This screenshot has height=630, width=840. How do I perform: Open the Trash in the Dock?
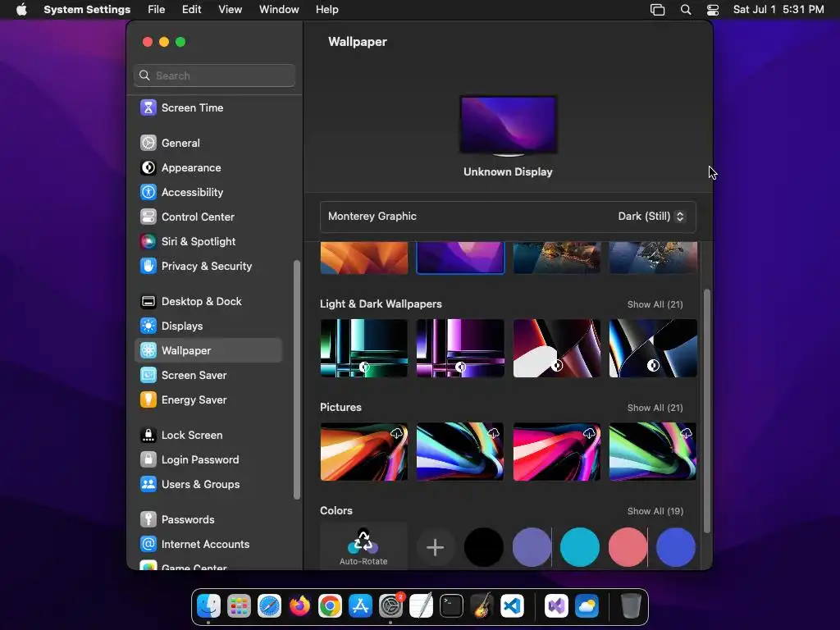pyautogui.click(x=631, y=606)
